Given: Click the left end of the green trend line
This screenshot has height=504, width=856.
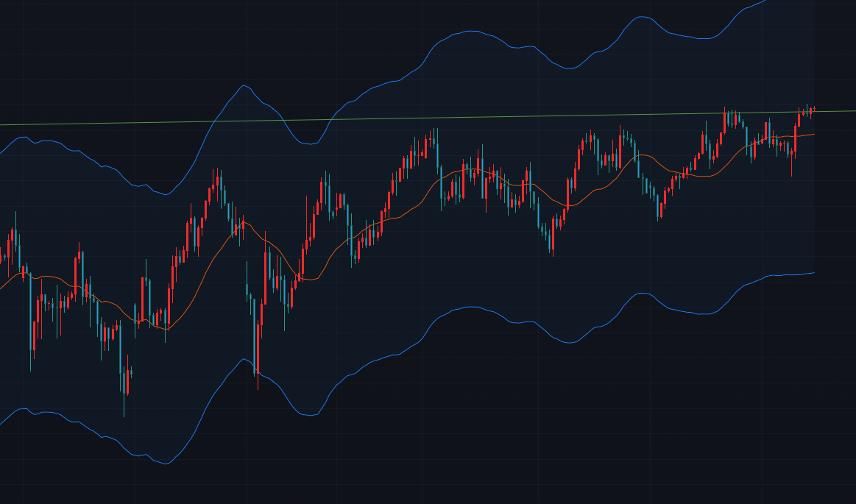Looking at the screenshot, I should coord(2,125).
